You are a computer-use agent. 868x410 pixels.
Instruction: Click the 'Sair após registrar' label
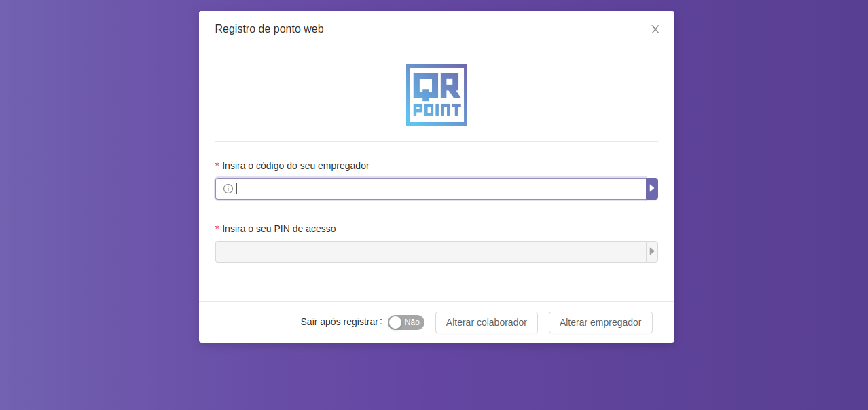tap(340, 322)
